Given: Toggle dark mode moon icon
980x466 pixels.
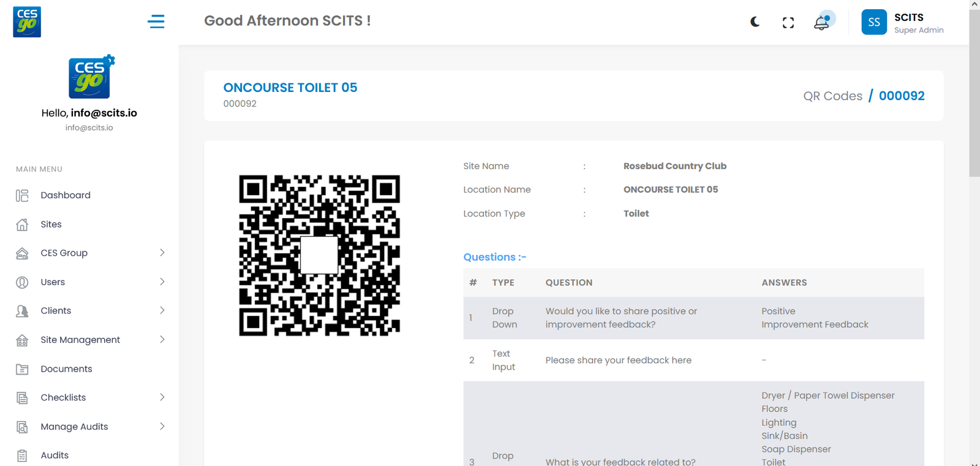Looking at the screenshot, I should pos(755,22).
